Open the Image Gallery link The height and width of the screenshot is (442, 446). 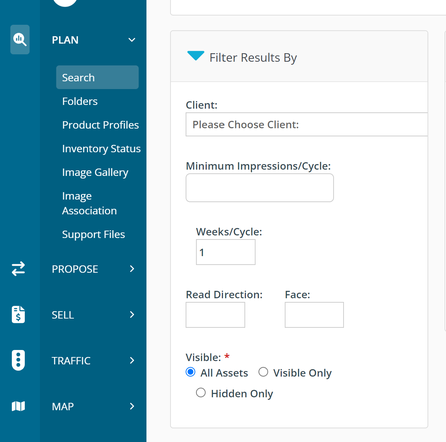(95, 172)
